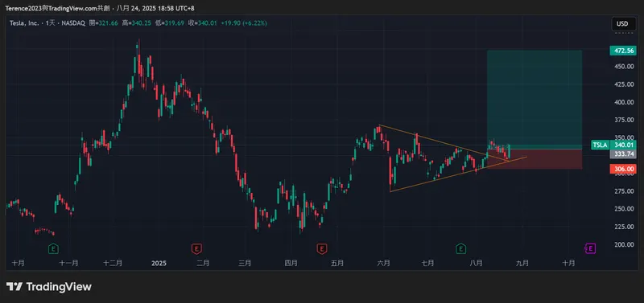Screen dimensions: 644x303
Task: Click the 306.00 stop price label
Action: [x=623, y=169]
